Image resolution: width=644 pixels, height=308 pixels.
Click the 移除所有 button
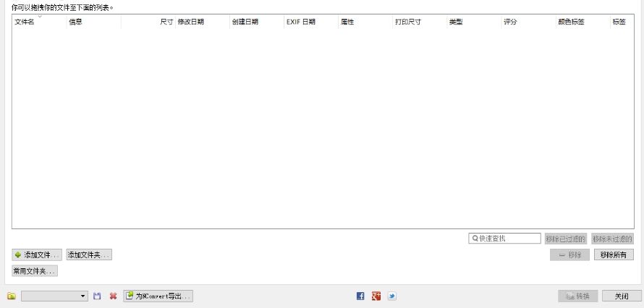[614, 254]
